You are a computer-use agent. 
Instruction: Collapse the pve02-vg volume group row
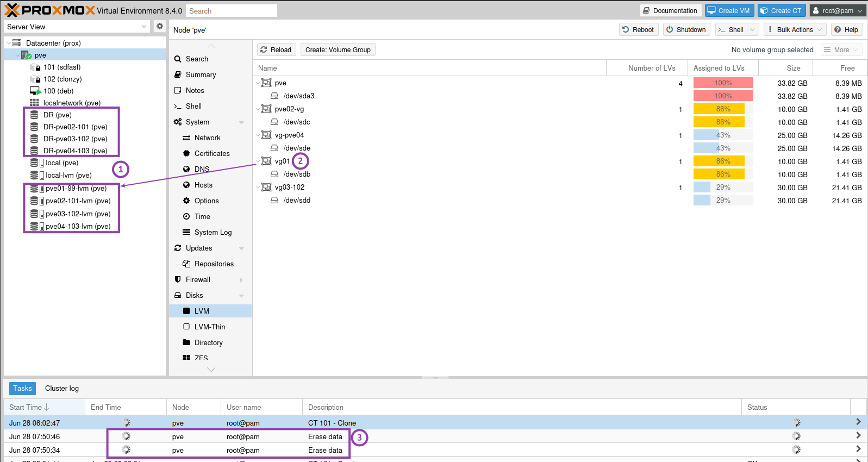(258, 109)
